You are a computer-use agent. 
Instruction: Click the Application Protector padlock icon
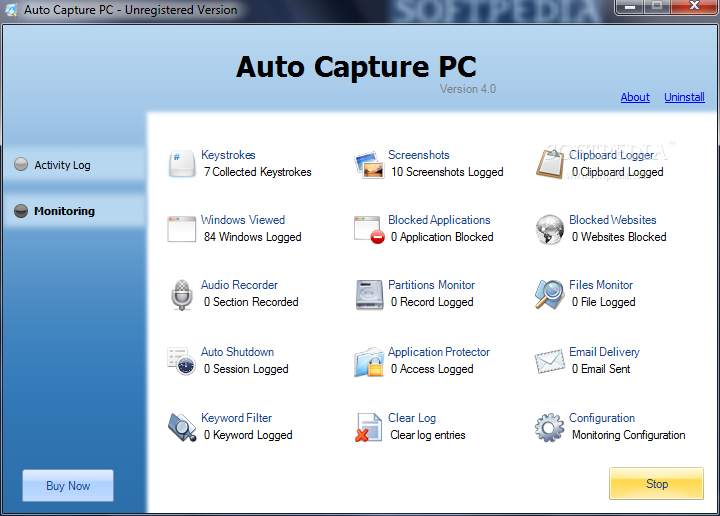pos(369,362)
